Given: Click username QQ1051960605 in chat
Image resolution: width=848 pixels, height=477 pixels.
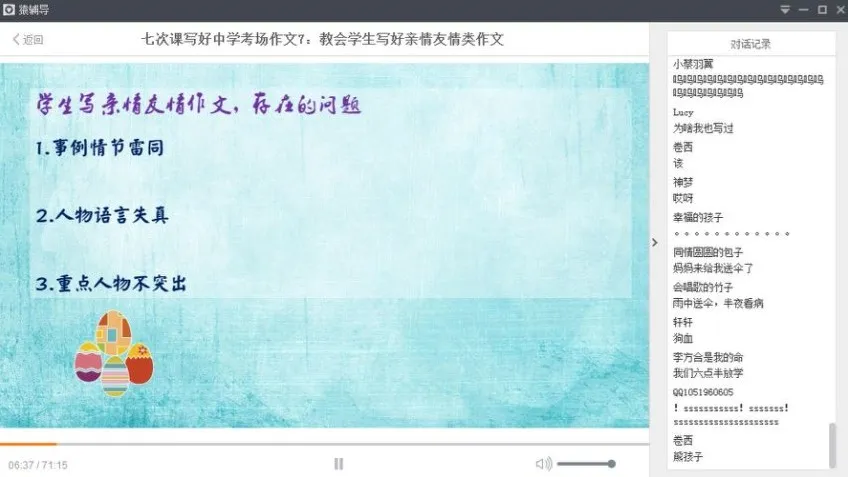Looking at the screenshot, I should pos(703,392).
